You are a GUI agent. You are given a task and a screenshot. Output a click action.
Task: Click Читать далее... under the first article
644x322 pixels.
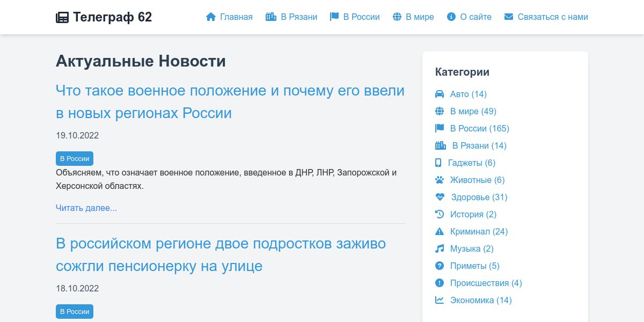point(86,208)
